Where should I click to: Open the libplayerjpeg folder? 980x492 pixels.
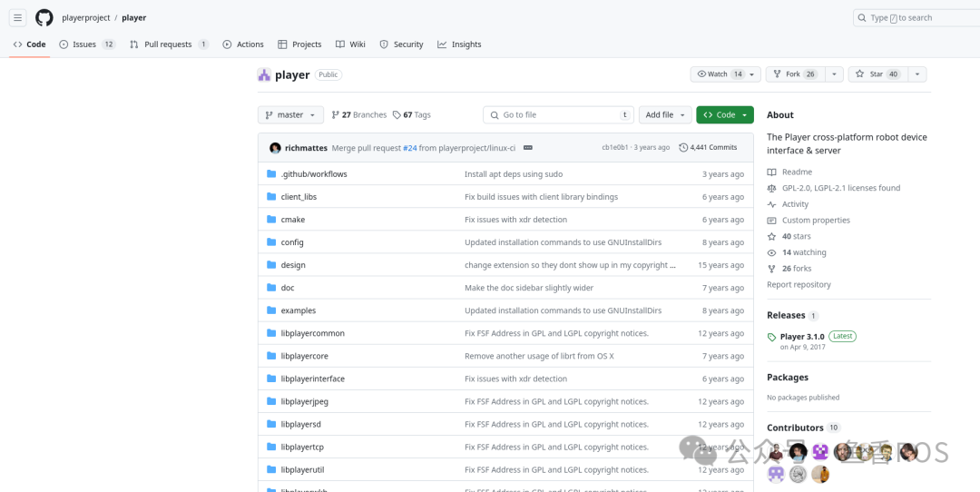[304, 401]
